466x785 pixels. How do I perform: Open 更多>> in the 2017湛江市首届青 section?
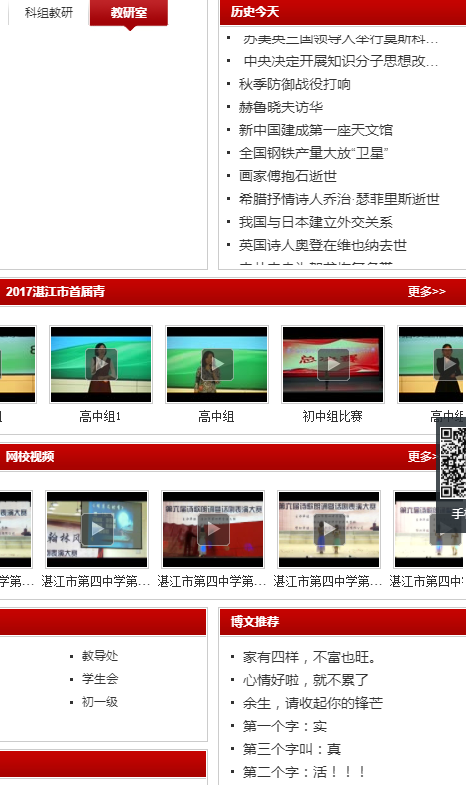[x=426, y=291]
